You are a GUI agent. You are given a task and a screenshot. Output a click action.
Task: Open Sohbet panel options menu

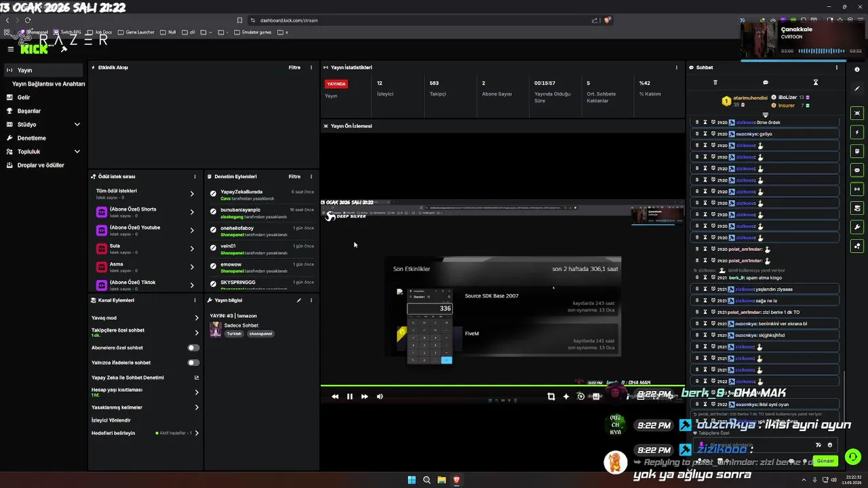coord(837,68)
